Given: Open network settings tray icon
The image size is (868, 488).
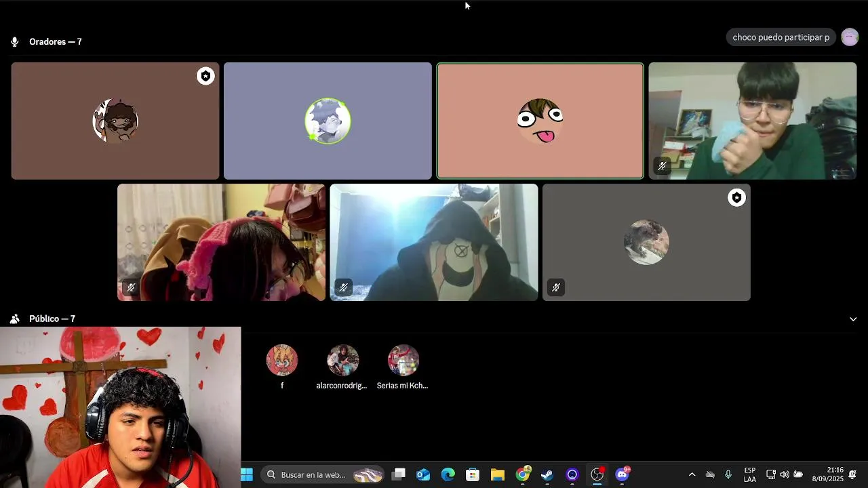Looking at the screenshot, I should point(771,475).
